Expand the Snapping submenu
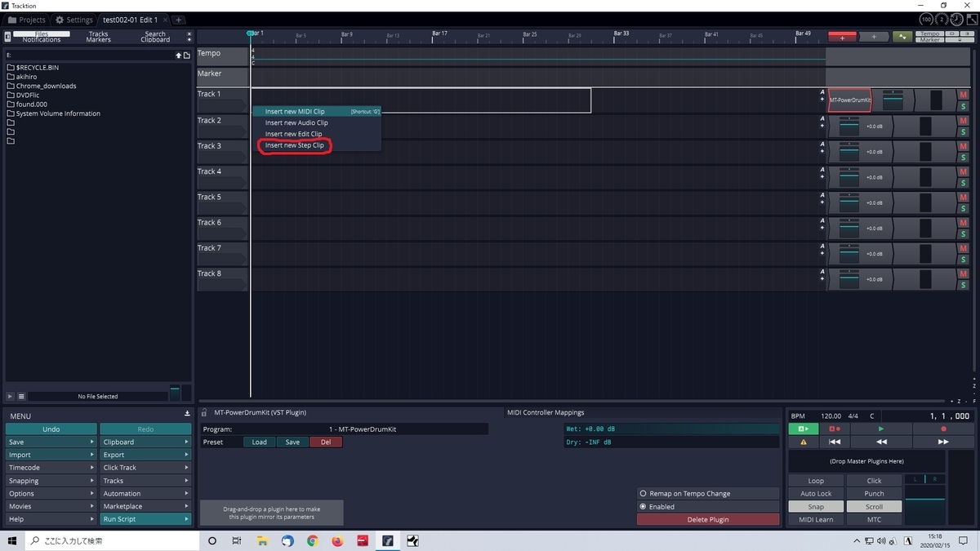The image size is (980, 551). pyautogui.click(x=51, y=481)
